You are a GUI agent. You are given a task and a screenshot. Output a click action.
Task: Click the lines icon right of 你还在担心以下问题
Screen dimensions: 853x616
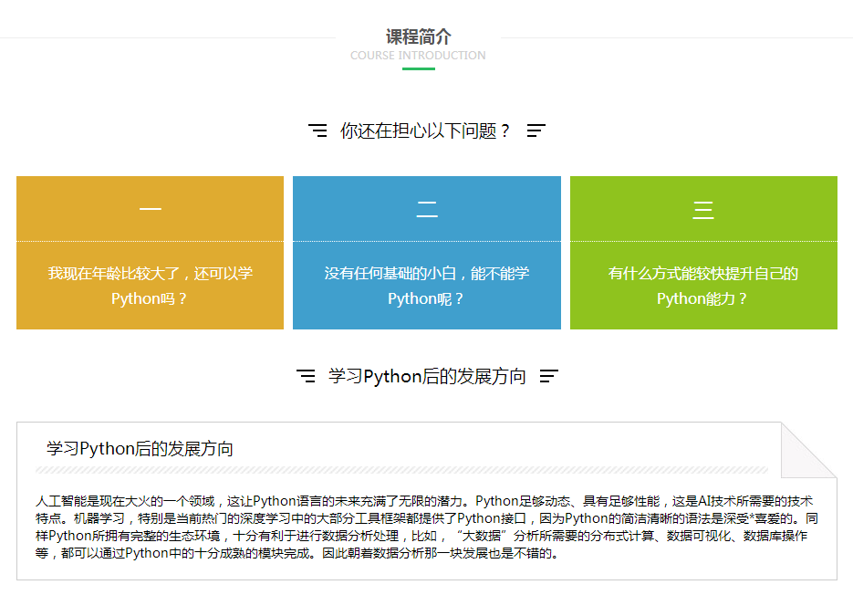[536, 131]
